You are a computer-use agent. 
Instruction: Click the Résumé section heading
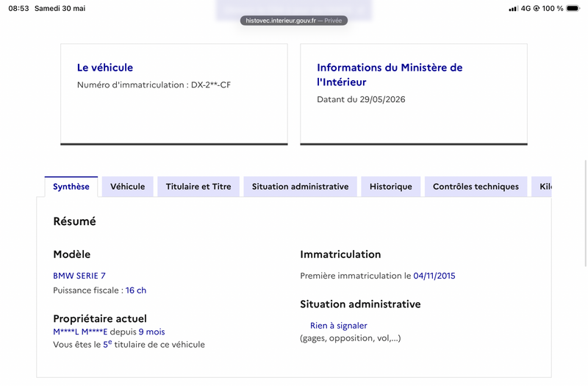(75, 221)
